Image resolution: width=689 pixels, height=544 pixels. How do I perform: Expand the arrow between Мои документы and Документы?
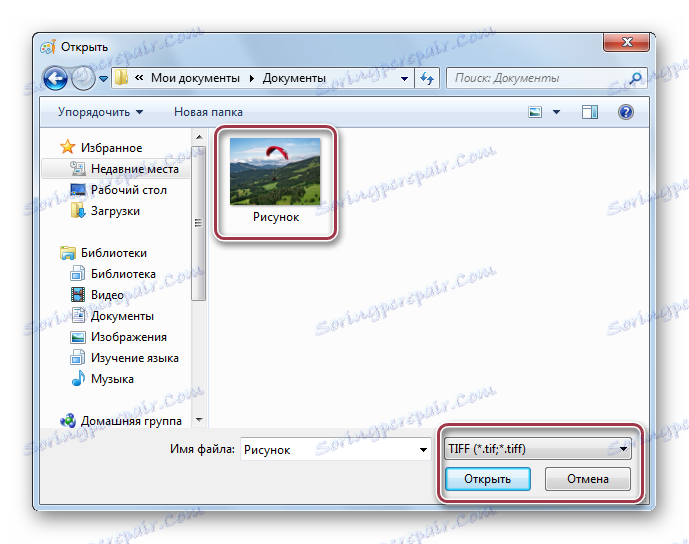coord(252,79)
